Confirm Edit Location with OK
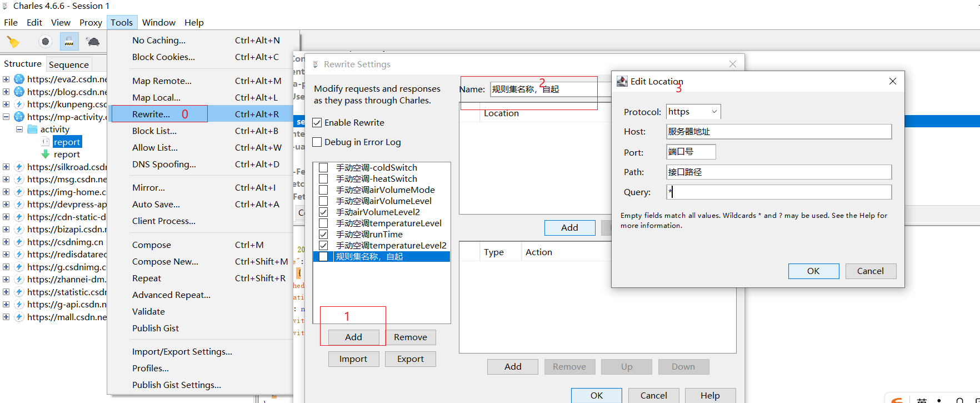 coord(813,271)
